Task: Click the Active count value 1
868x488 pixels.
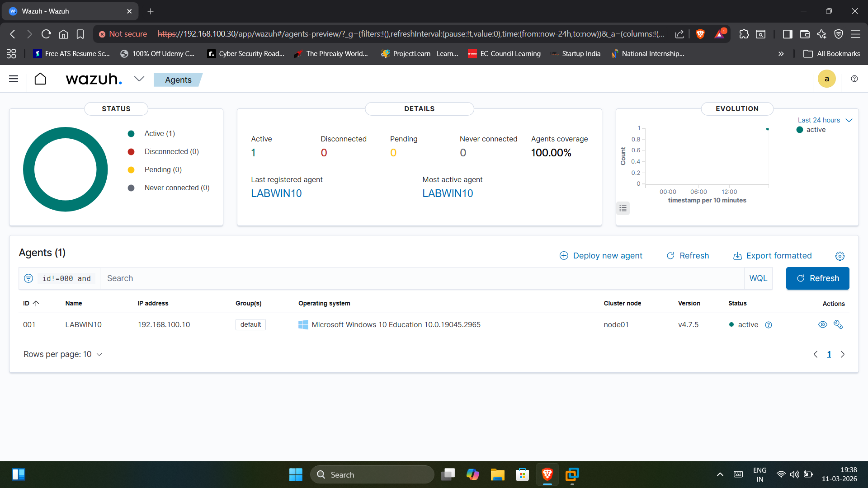Action: [254, 153]
